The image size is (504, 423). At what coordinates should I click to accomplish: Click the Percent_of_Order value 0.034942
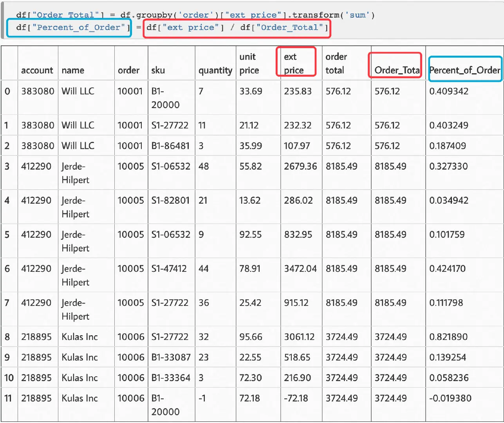click(449, 200)
